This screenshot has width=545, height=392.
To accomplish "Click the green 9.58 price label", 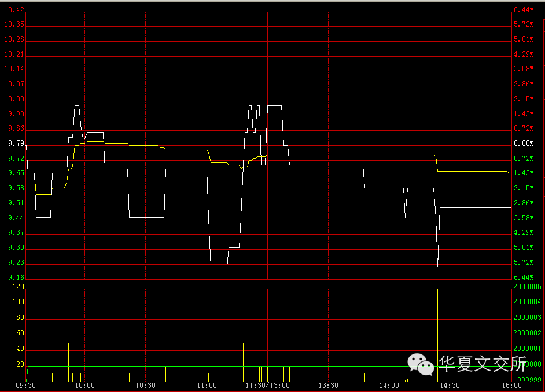I will (x=16, y=188).
